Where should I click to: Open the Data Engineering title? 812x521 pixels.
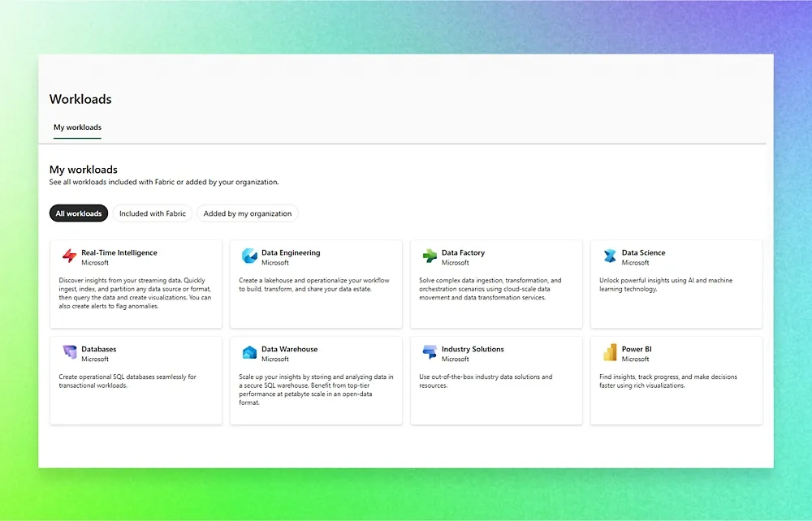(291, 252)
